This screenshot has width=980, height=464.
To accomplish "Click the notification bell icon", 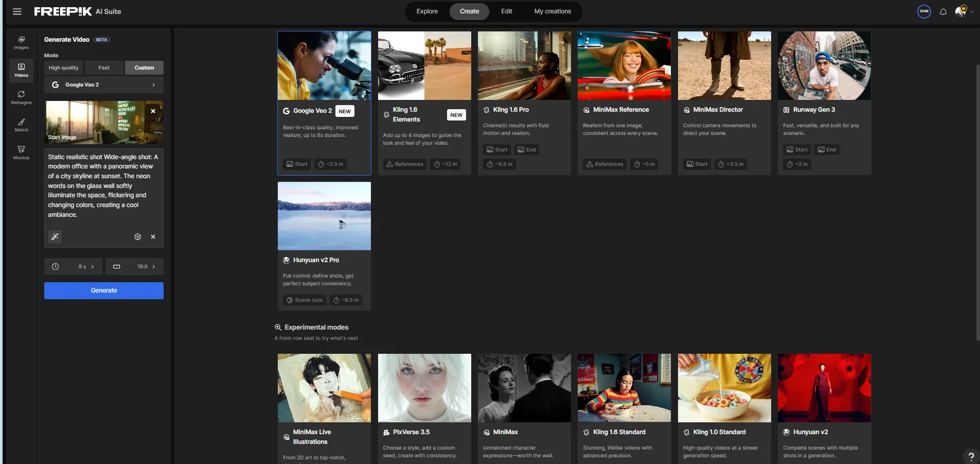I will pos(943,12).
